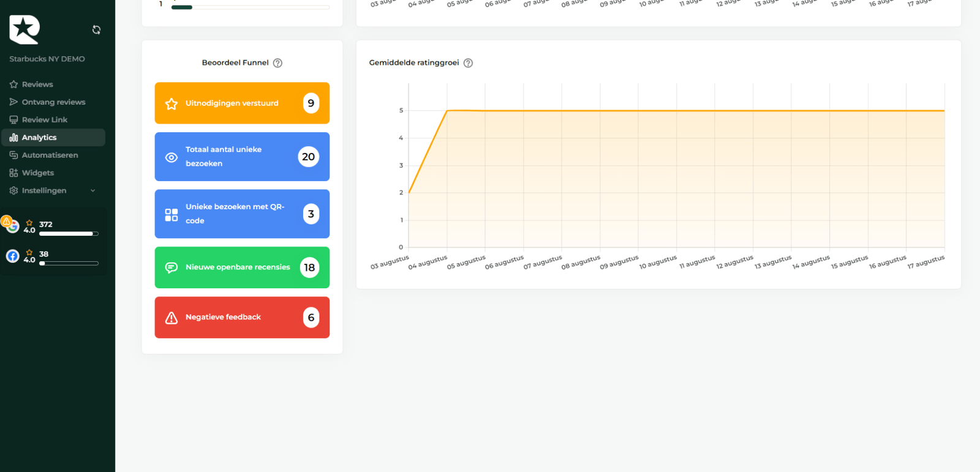The image size is (980, 472).
Task: Click warning badge on the Google icon
Action: coord(6,221)
